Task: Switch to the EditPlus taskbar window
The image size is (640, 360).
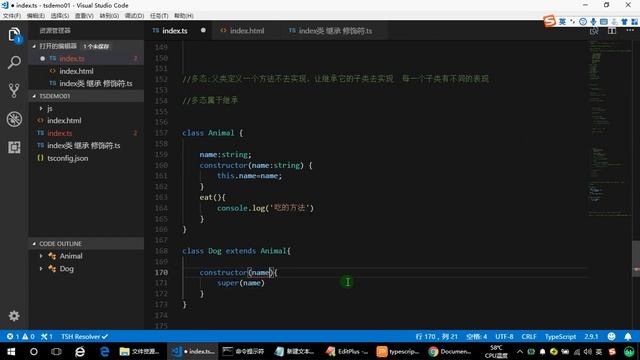Action: [347, 351]
